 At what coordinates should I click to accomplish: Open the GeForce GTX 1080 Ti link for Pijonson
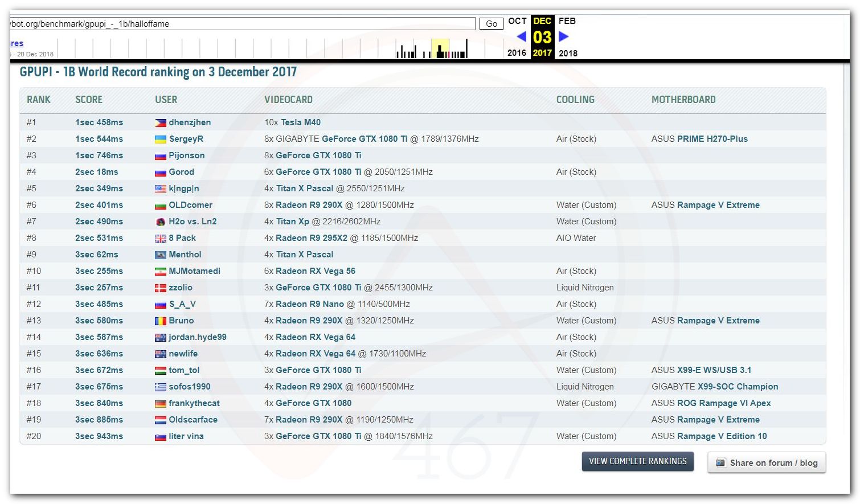(318, 155)
